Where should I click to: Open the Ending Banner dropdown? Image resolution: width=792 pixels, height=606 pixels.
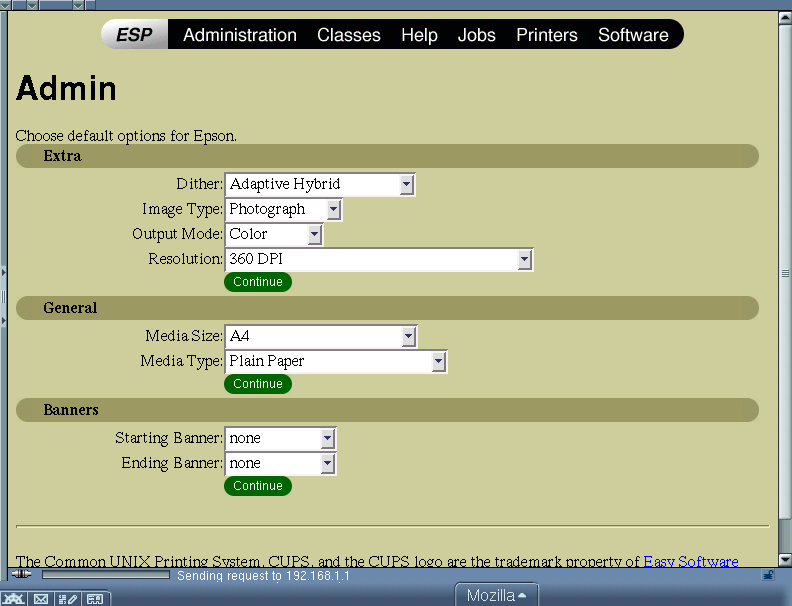click(280, 464)
